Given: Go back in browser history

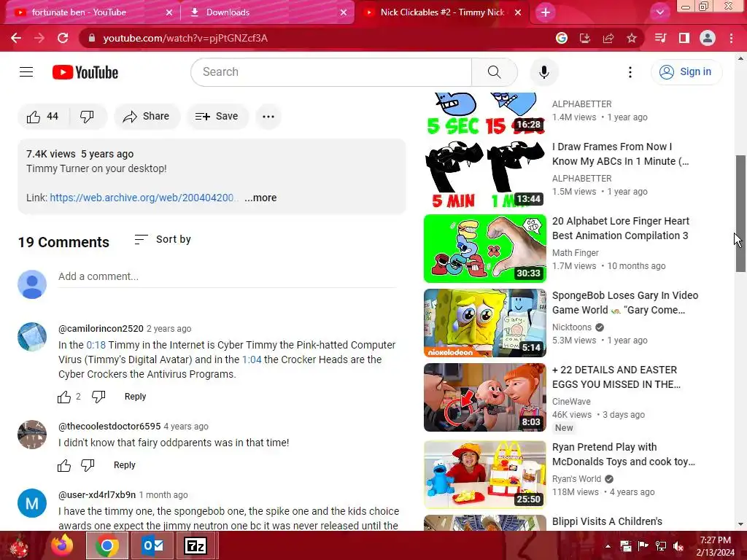Looking at the screenshot, I should (16, 38).
